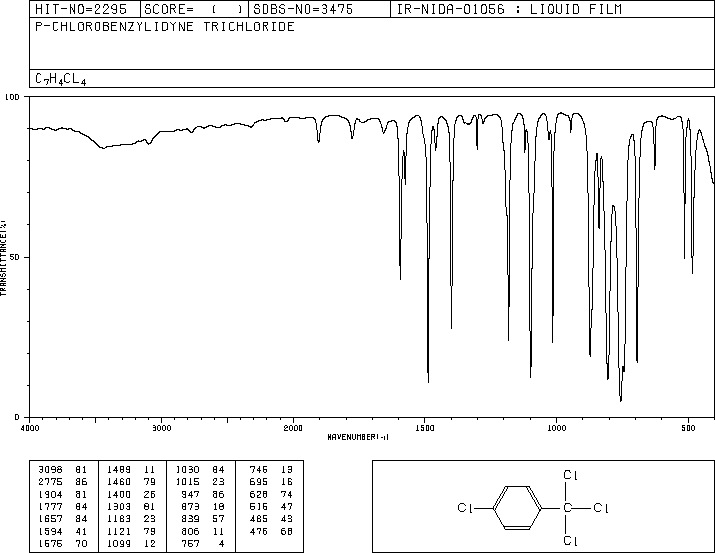This screenshot has height=553, width=715.
Task: Select peak wavenumber 1904 in the table
Action: point(50,494)
